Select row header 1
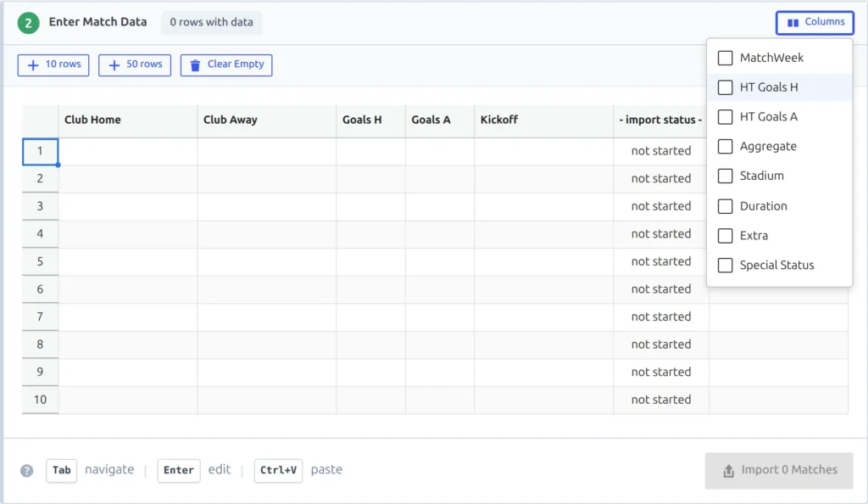The image size is (868, 504). click(x=40, y=151)
